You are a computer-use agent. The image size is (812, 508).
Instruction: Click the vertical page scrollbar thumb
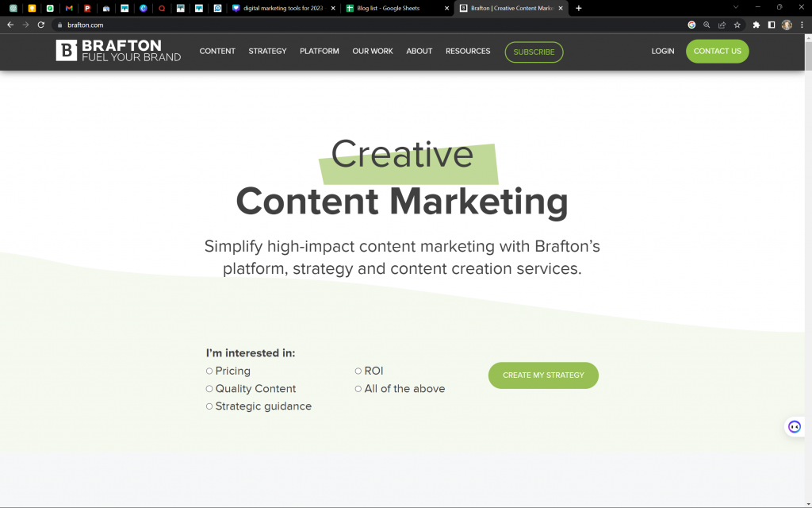(808, 56)
